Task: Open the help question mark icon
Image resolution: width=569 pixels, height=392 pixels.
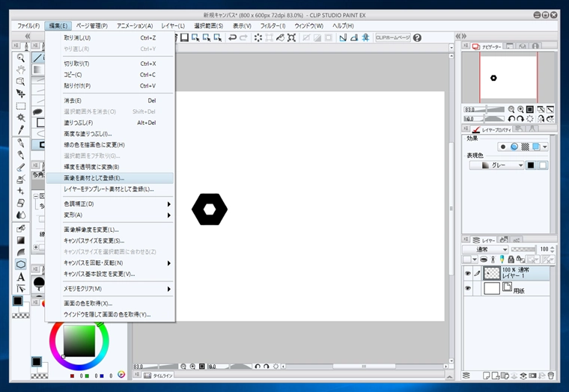Action: [x=417, y=37]
